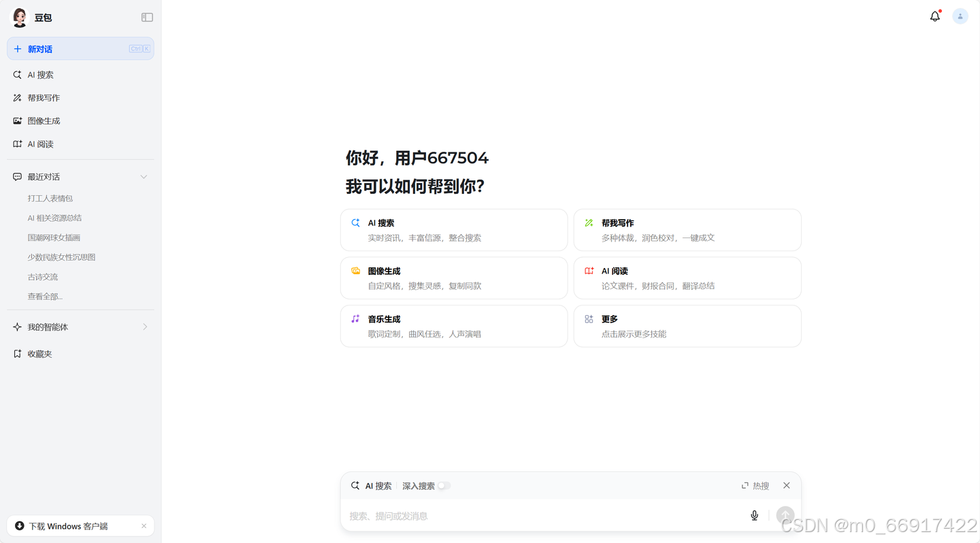Screen dimensions: 980x543
Task: Click the AI 搜索 mode label in the input bar
Action: [378, 486]
